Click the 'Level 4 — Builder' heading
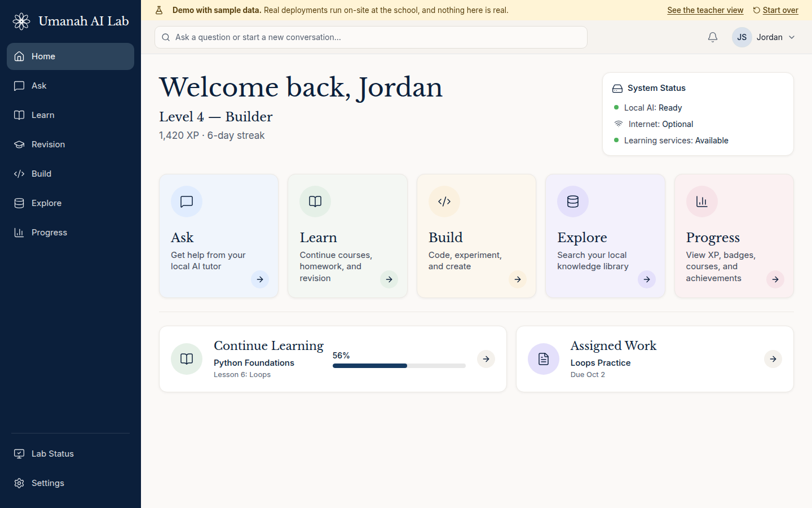 216,117
